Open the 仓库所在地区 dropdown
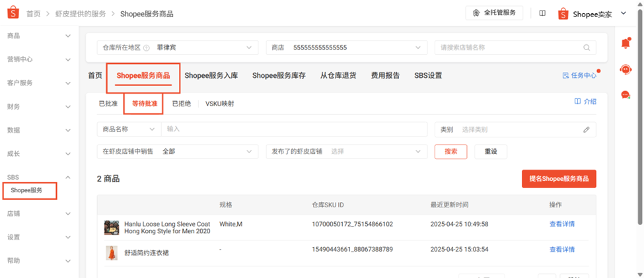The width and height of the screenshot is (644, 278). (x=178, y=48)
